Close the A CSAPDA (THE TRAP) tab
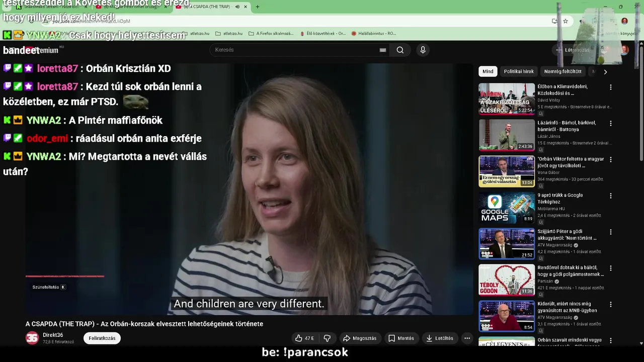Image resolution: width=644 pixels, height=362 pixels. tap(246, 7)
